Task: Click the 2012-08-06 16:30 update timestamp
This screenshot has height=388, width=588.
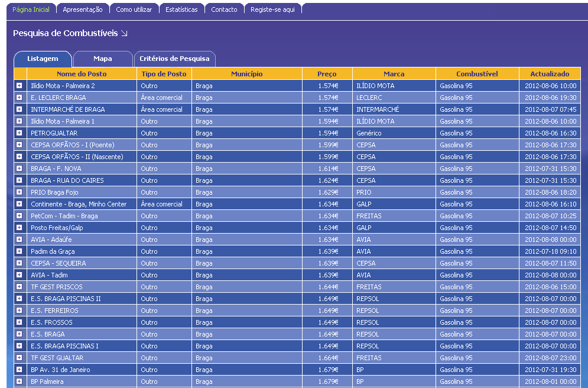Action: 551,133
